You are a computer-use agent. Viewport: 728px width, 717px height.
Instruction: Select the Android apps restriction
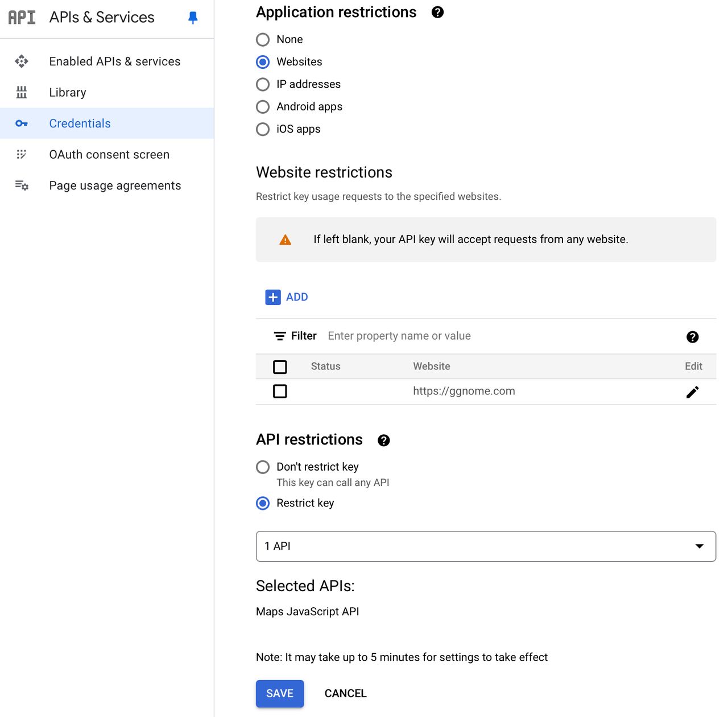coord(262,106)
